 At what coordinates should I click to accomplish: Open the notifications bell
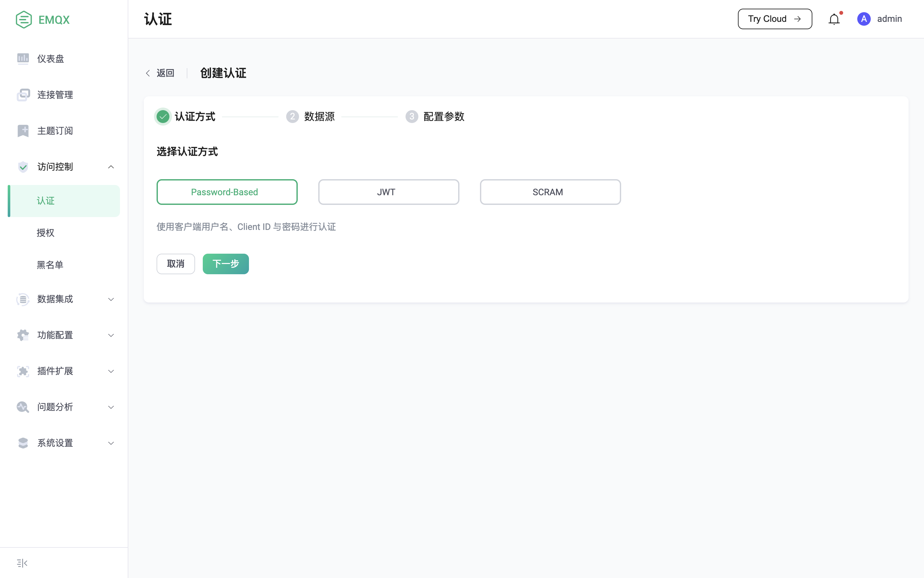[x=834, y=19]
